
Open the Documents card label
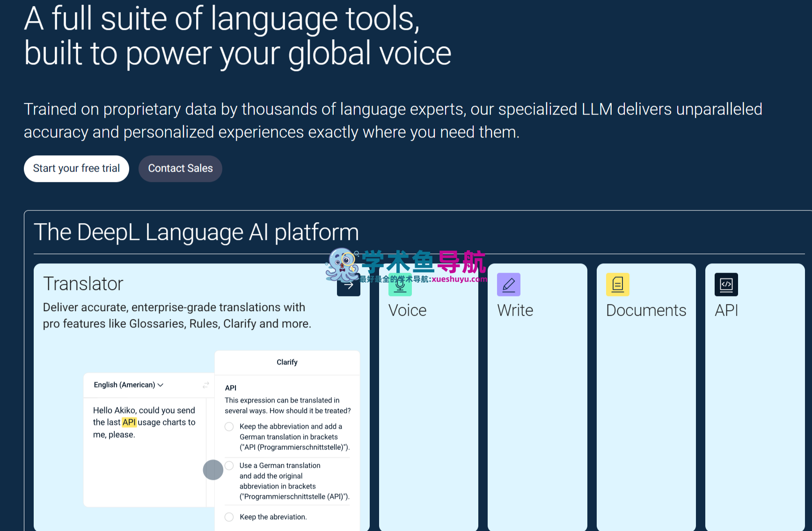(x=646, y=311)
